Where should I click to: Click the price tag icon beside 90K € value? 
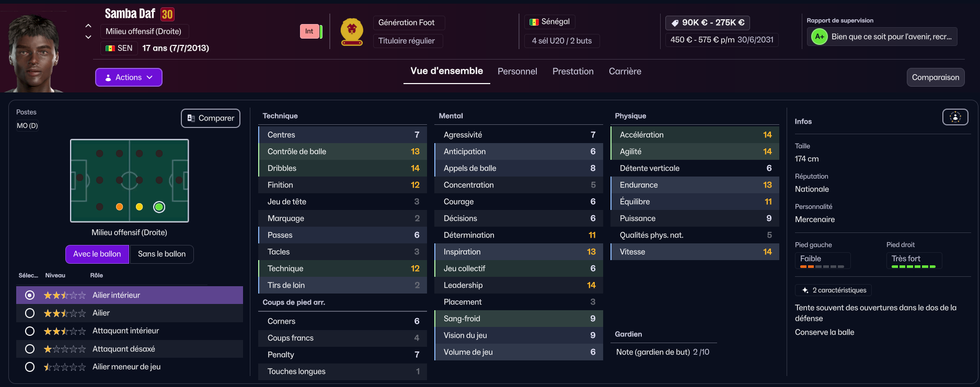[x=675, y=23]
